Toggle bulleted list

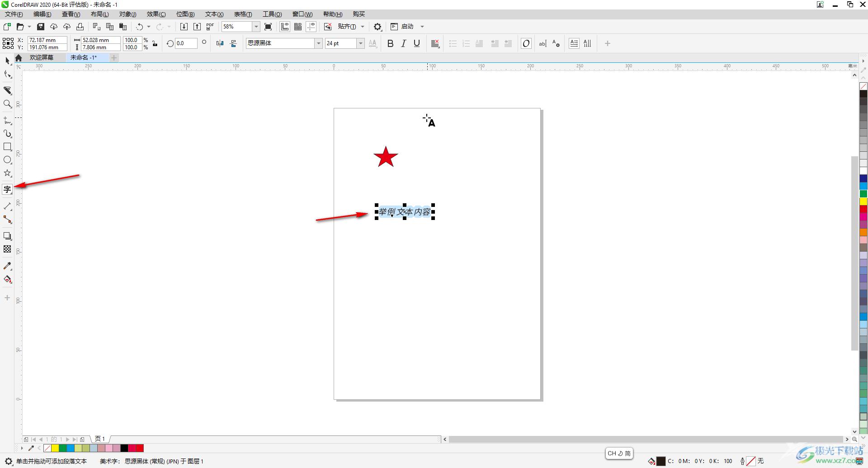pos(453,43)
